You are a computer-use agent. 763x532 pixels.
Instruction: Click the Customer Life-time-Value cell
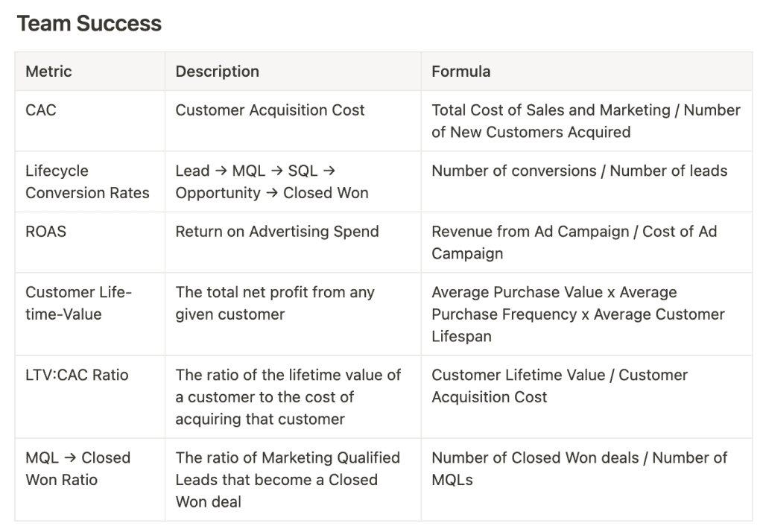(90, 314)
